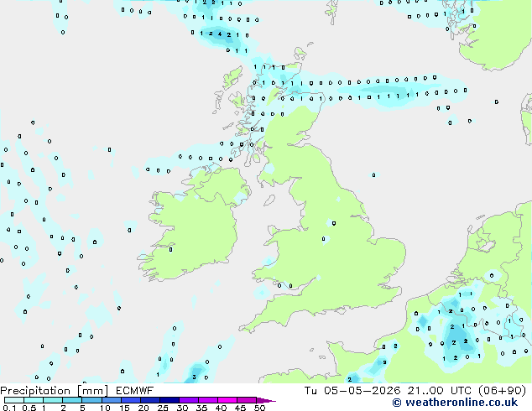Pick the 20–25 mm legend swatch

pos(149,400)
